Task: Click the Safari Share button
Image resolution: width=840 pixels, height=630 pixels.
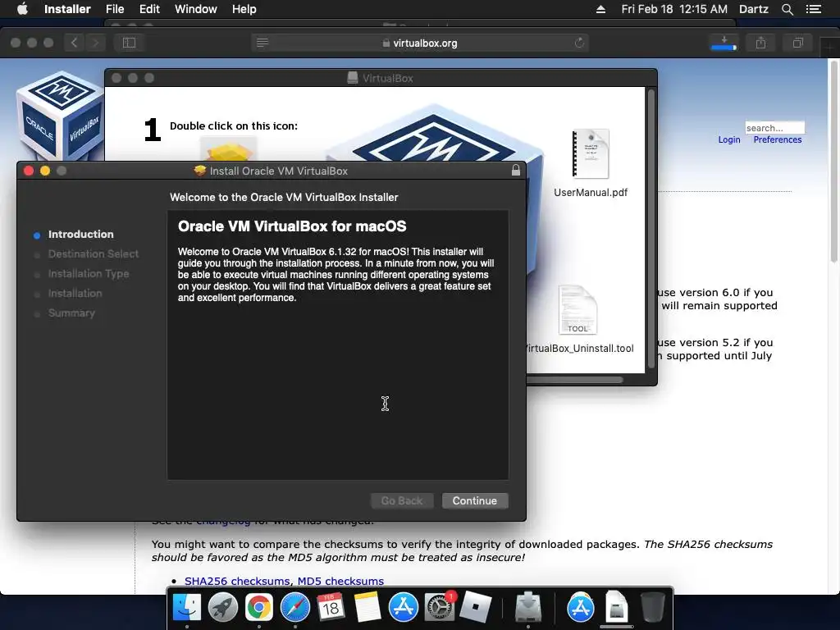Action: point(760,43)
